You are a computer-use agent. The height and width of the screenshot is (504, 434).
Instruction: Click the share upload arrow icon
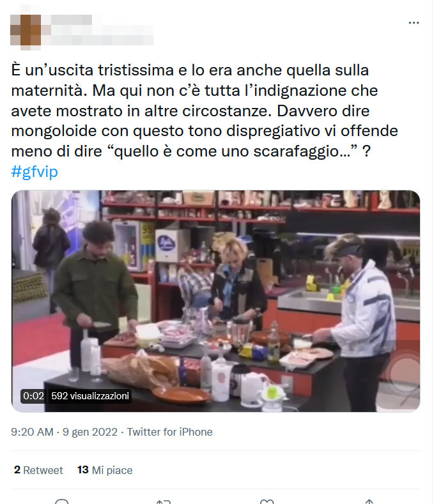369,501
